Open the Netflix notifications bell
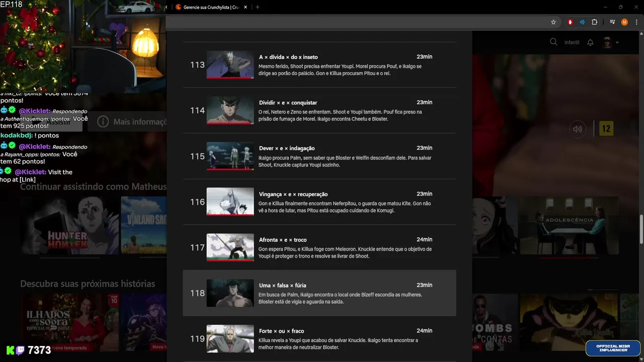644x362 pixels. pyautogui.click(x=591, y=42)
